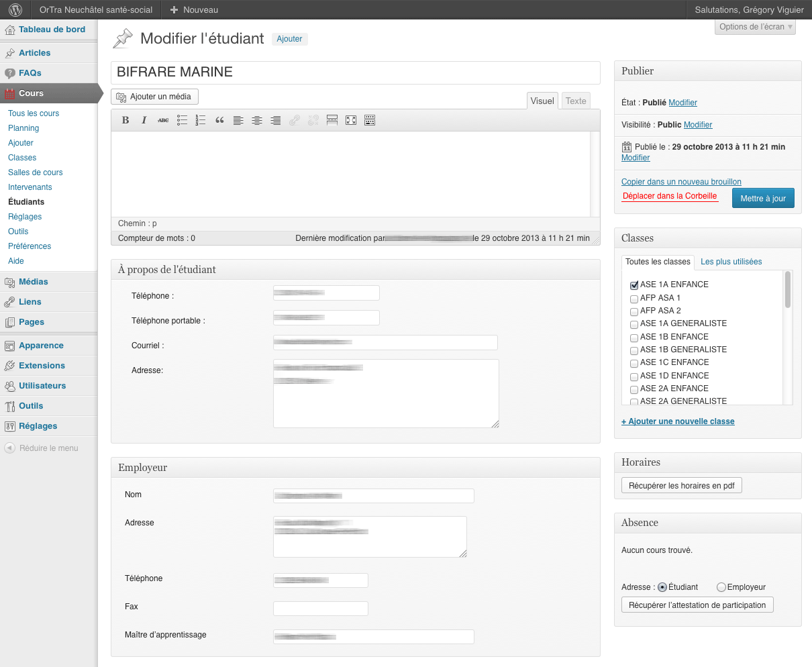Expand the Options de l'écran dropdown
Screen dimensions: 812x667
[756, 27]
